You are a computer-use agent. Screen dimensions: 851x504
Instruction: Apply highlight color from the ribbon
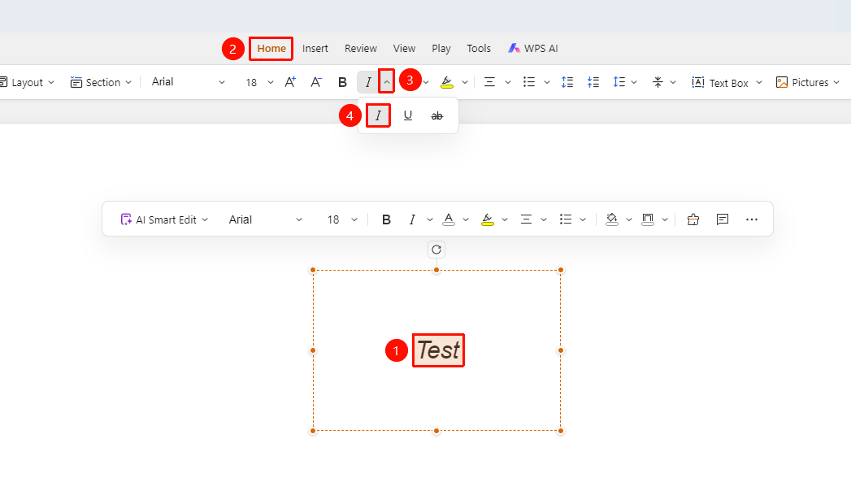click(447, 82)
